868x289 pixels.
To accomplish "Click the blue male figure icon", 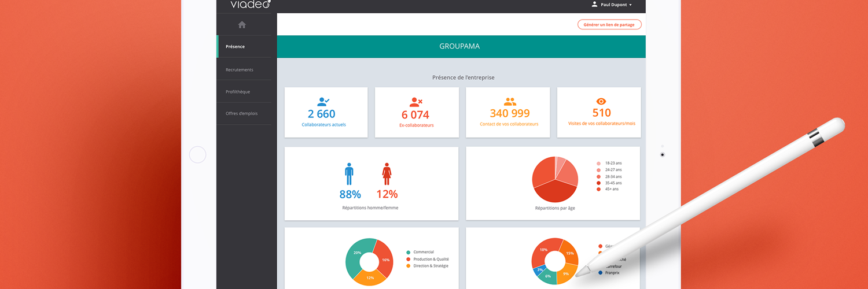I will coord(349,174).
